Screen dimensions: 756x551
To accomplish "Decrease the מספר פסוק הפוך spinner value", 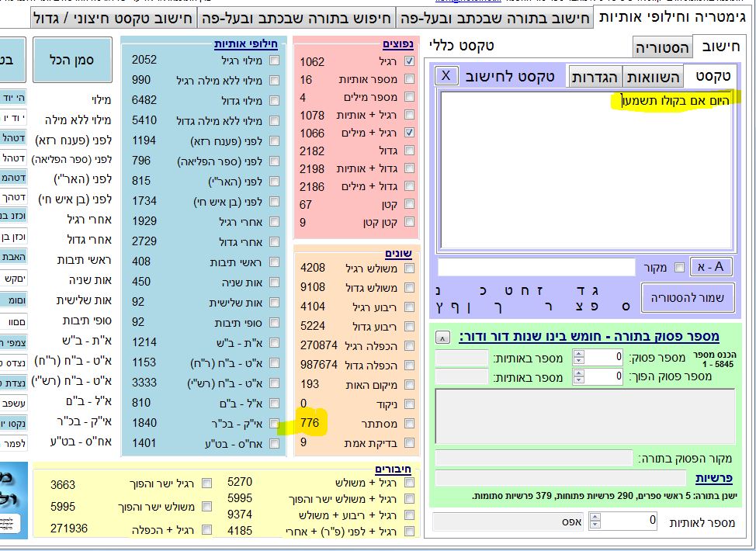I will coord(578,381).
